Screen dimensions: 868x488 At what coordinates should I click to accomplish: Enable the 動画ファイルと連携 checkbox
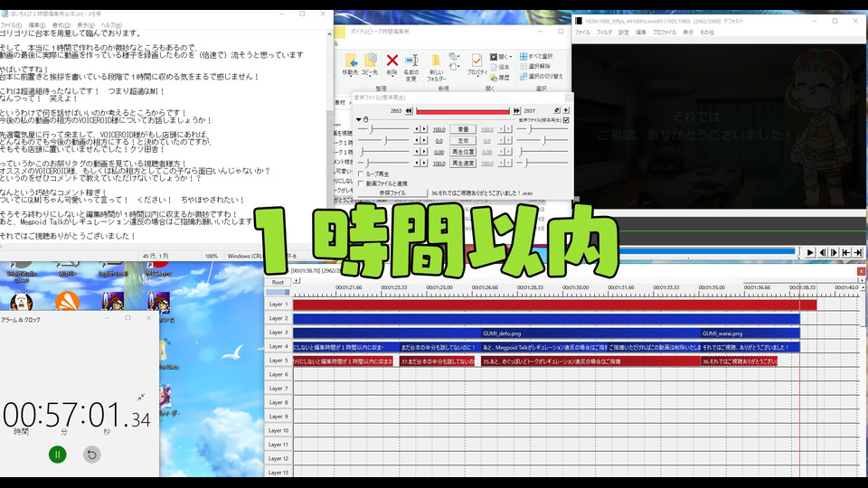[x=361, y=183]
